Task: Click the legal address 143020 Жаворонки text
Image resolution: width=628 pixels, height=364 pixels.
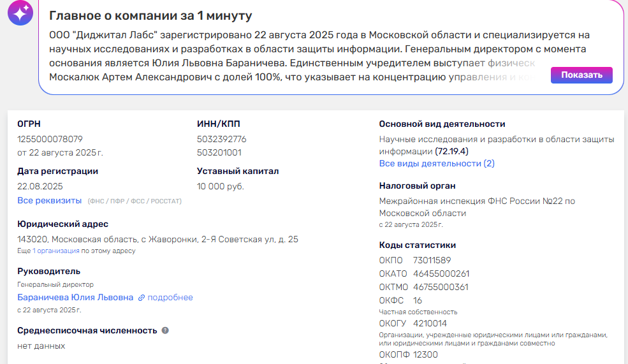Action: [x=158, y=239]
